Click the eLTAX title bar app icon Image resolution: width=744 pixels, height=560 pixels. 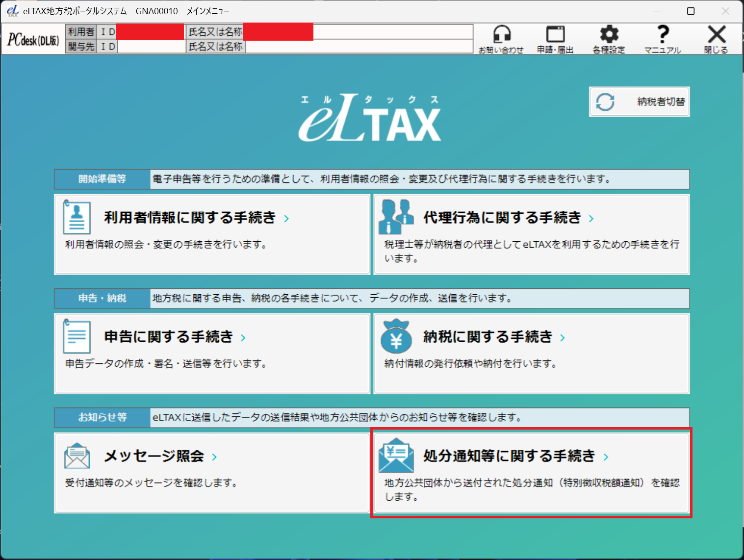coord(12,11)
